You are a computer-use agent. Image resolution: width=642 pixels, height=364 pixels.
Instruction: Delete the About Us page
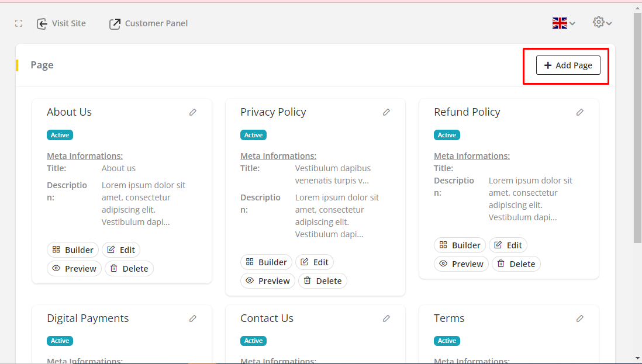coord(129,269)
